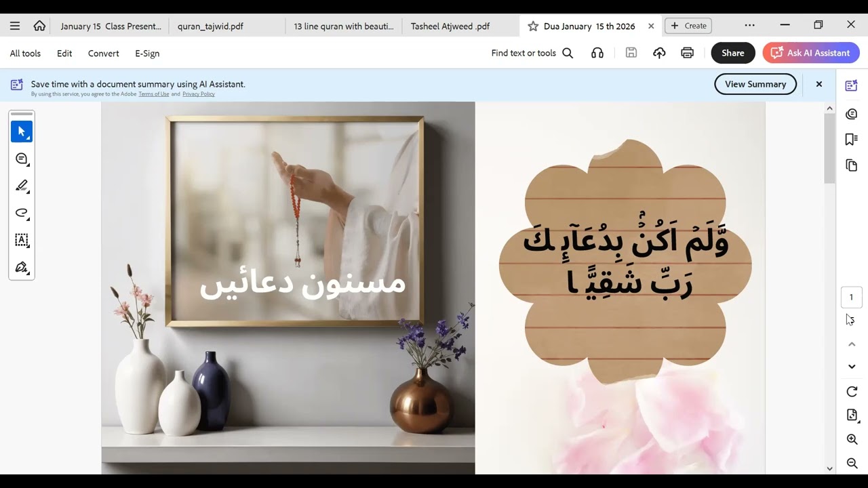This screenshot has width=868, height=488.
Task: Open AI Assistant panel in right sidebar
Action: click(x=852, y=85)
